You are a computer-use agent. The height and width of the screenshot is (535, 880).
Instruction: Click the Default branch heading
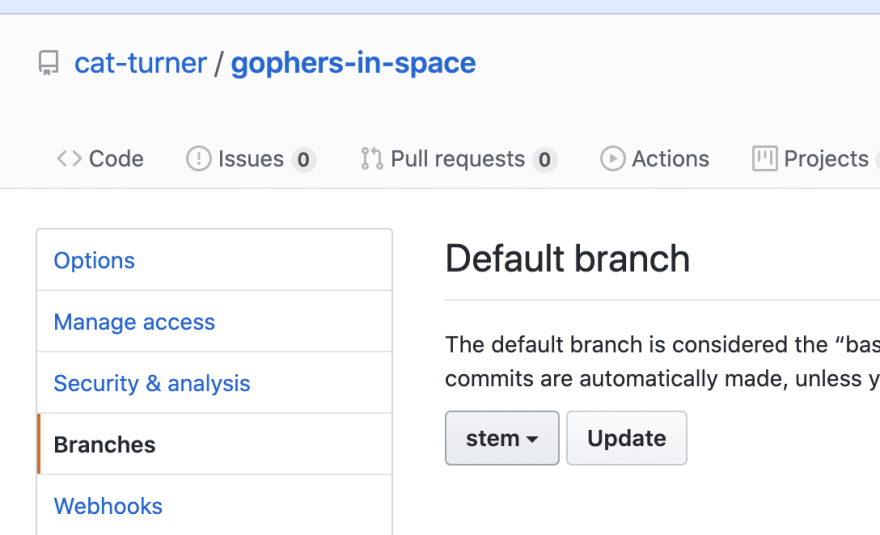[567, 259]
